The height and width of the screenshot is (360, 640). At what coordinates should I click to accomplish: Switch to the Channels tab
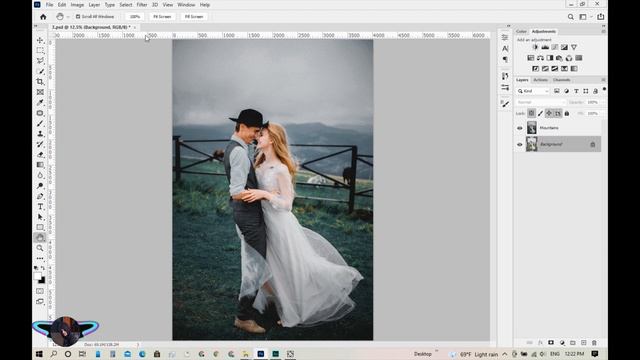coord(562,80)
